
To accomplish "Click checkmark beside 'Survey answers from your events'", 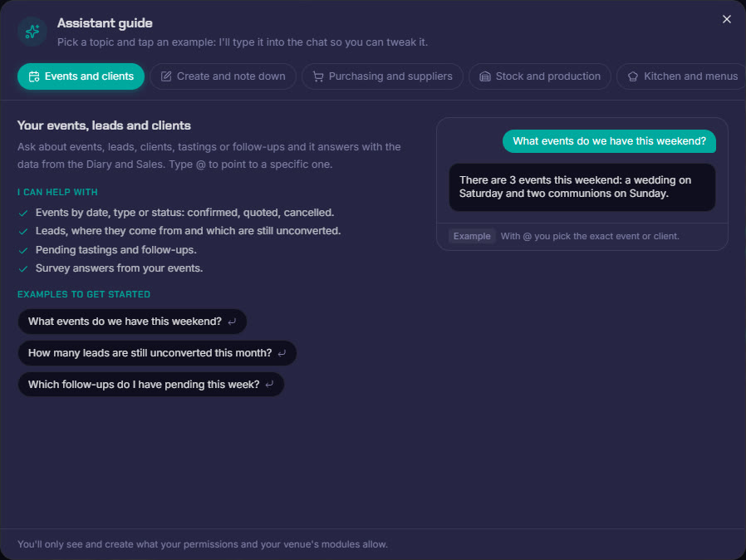I will [x=22, y=269].
